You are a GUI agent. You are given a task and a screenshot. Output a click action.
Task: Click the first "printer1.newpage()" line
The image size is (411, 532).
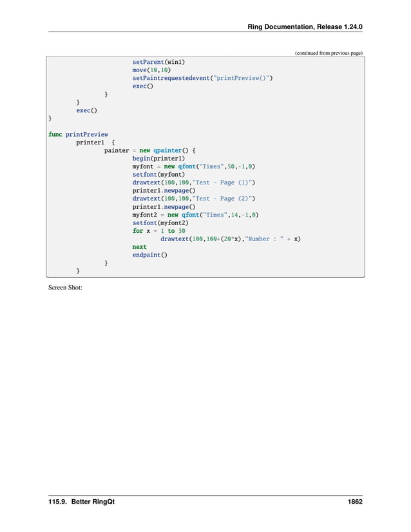coord(164,191)
